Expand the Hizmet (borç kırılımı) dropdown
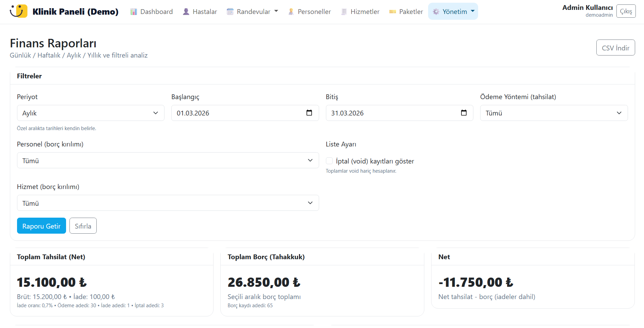644x328 pixels. [x=168, y=203]
